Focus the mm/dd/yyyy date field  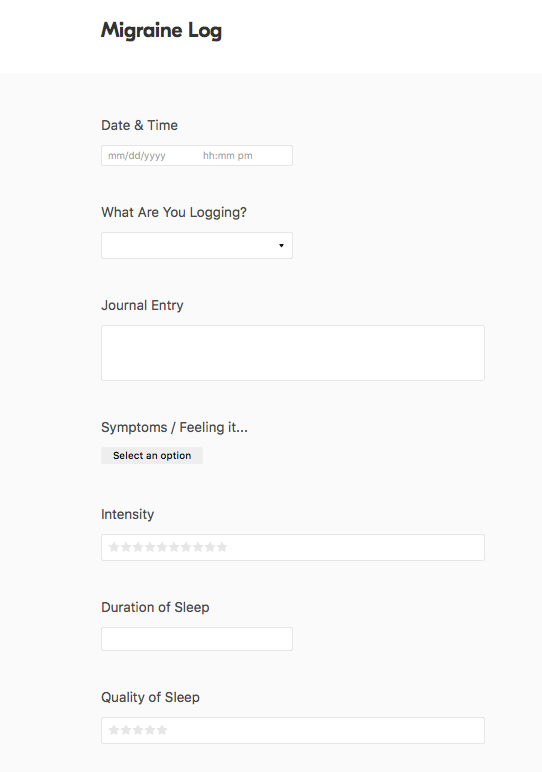click(137, 156)
